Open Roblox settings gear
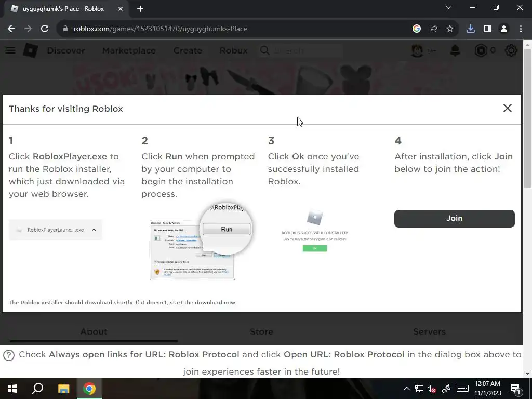This screenshot has width=532, height=399. (x=511, y=50)
